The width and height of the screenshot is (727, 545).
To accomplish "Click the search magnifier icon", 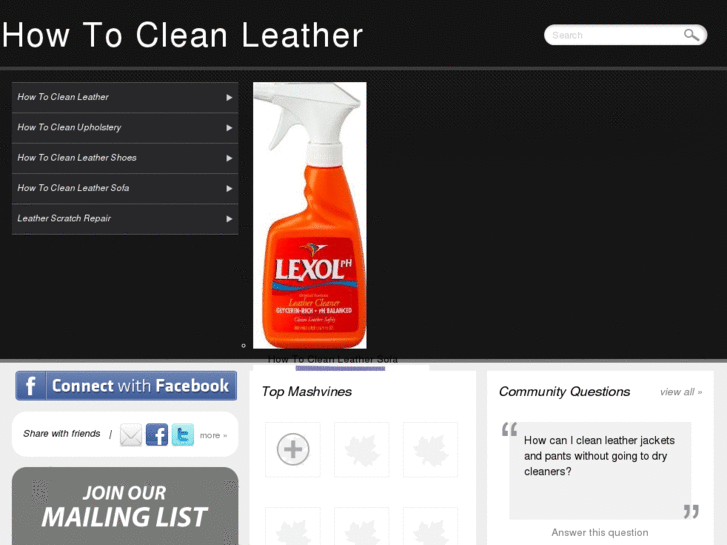I will coord(691,35).
